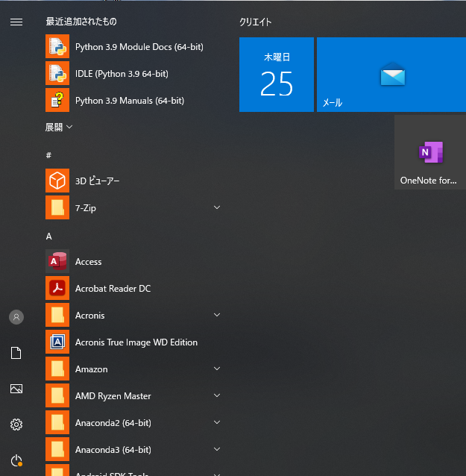Click the Amazon folder icon
The width and height of the screenshot is (466, 476).
[57, 369]
